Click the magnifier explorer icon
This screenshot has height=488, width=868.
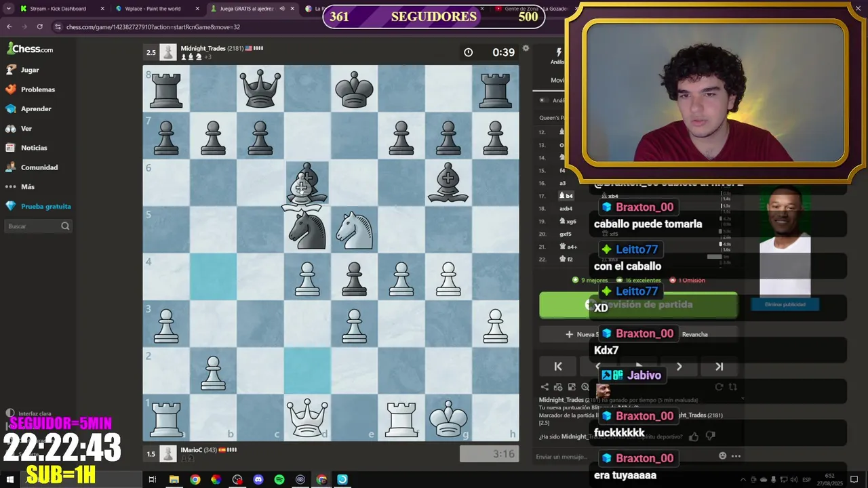585,387
